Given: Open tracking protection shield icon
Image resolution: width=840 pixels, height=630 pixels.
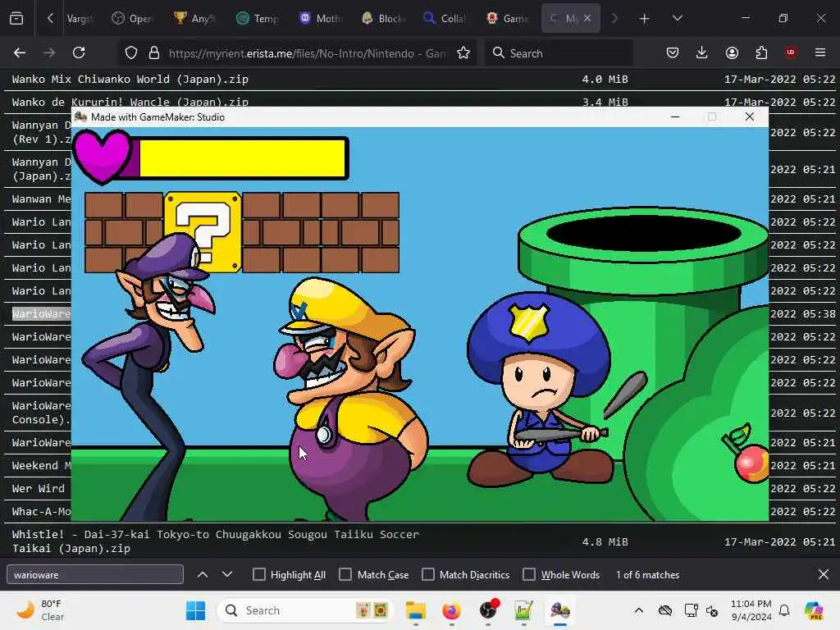Looking at the screenshot, I should [x=131, y=52].
